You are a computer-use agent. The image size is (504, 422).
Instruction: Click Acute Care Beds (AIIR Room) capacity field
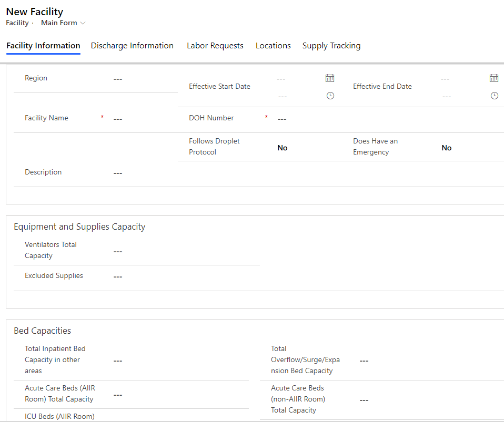tap(180, 395)
